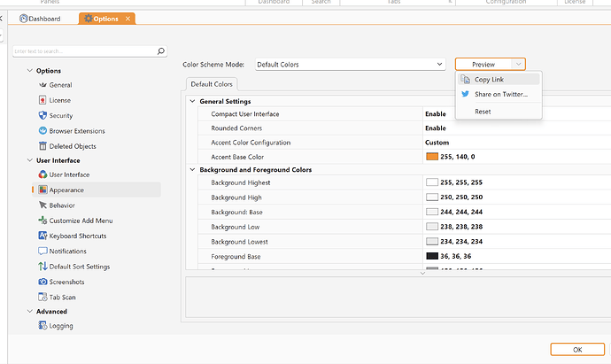Open the Keyboard Shortcuts icon
This screenshot has width=611, height=364.
click(x=43, y=236)
